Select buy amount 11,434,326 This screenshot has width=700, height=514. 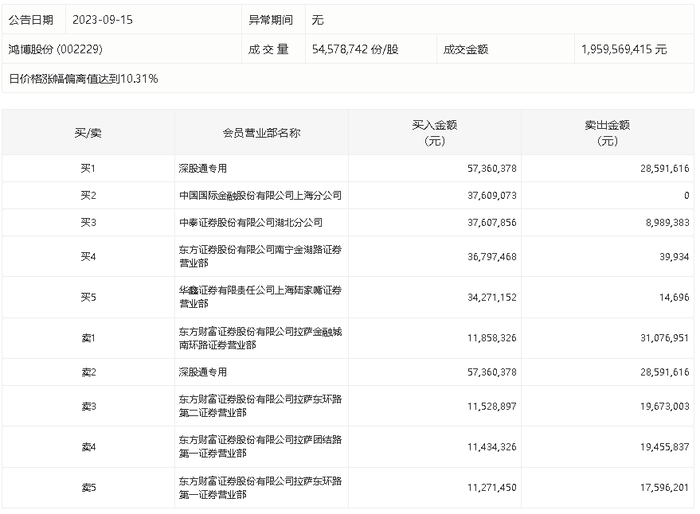click(x=492, y=447)
